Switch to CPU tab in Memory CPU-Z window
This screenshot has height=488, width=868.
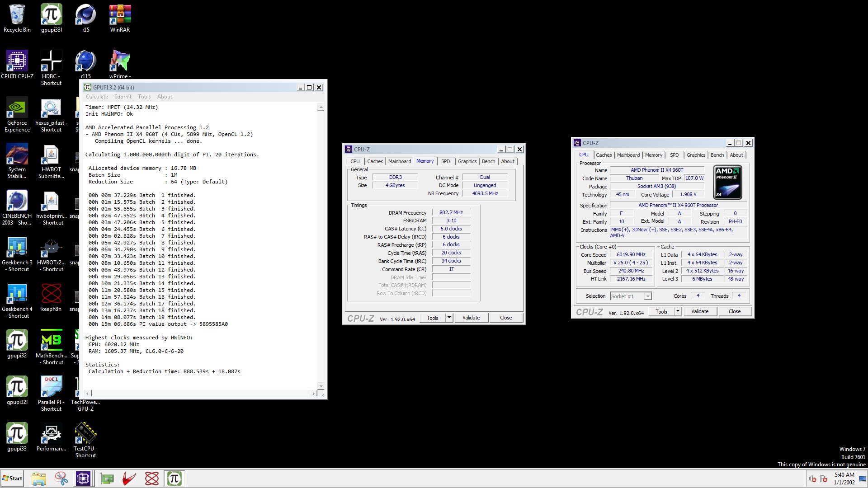click(x=355, y=161)
